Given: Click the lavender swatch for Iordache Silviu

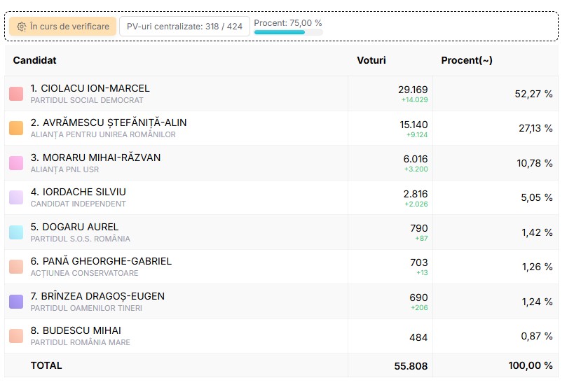Looking at the screenshot, I should 16,197.
